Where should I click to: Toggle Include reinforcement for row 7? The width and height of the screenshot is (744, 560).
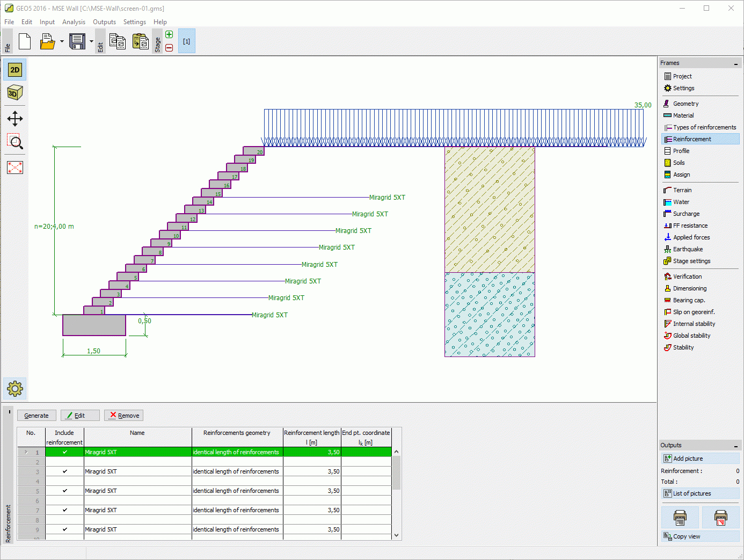click(x=64, y=510)
